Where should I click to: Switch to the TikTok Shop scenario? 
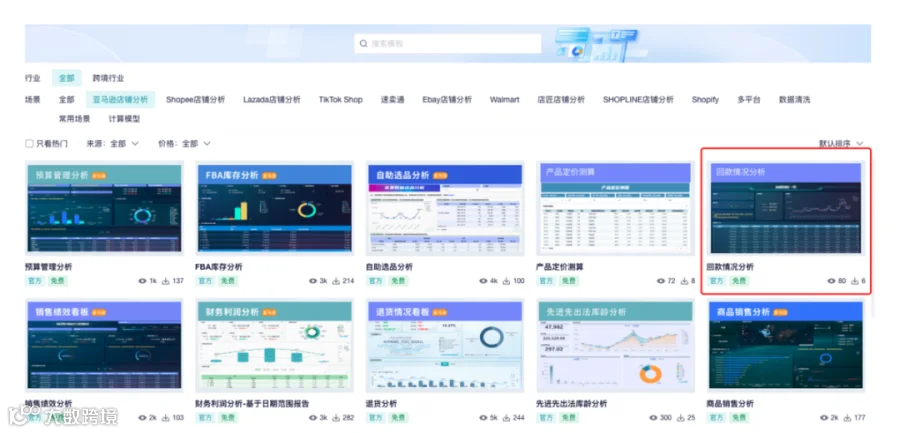[340, 99]
